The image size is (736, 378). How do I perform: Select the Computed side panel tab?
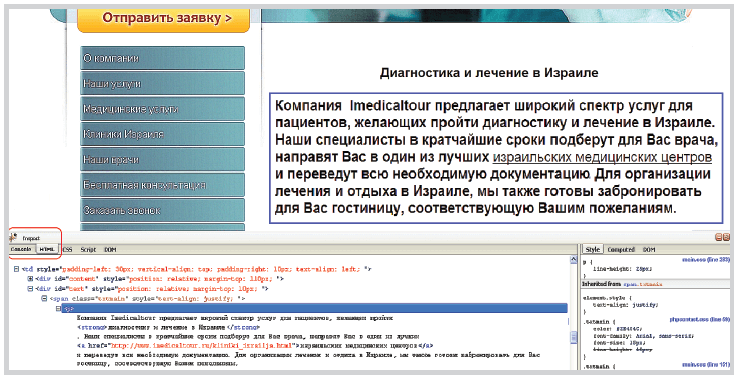tap(621, 250)
